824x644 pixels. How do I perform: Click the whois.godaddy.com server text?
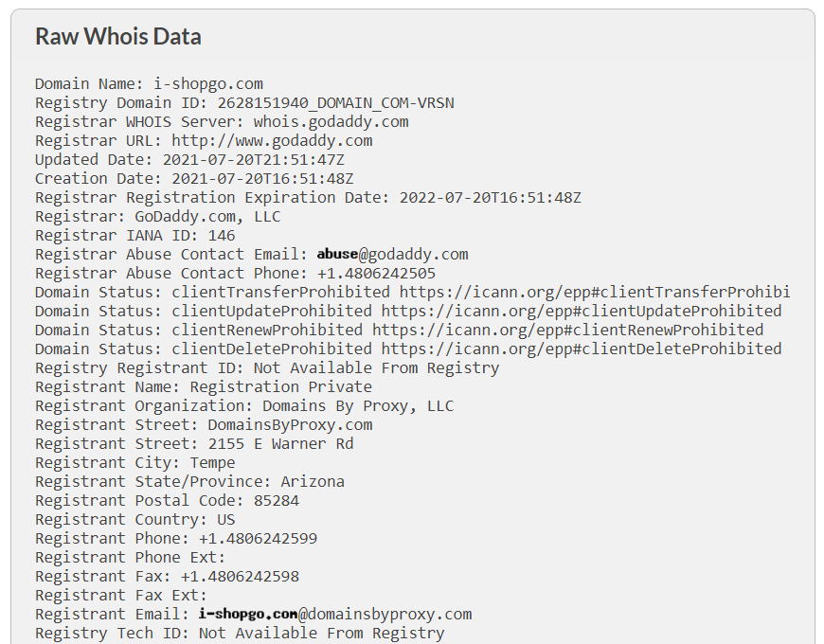[x=331, y=122]
